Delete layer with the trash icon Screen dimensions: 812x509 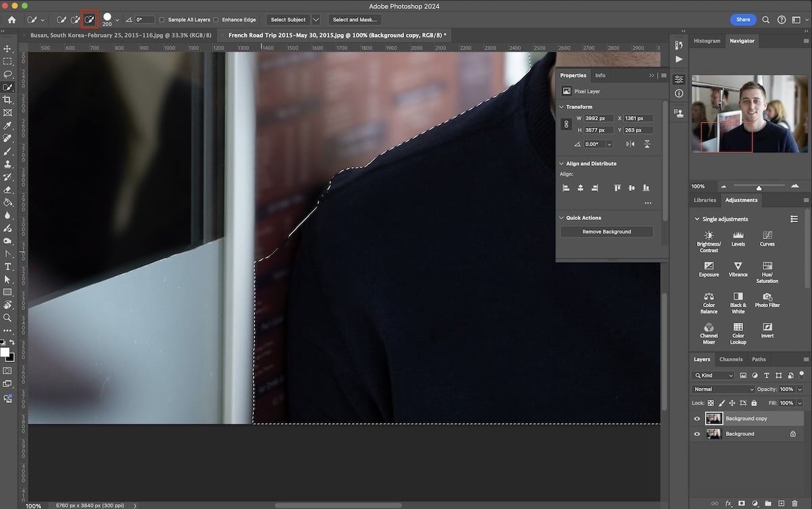pyautogui.click(x=795, y=503)
